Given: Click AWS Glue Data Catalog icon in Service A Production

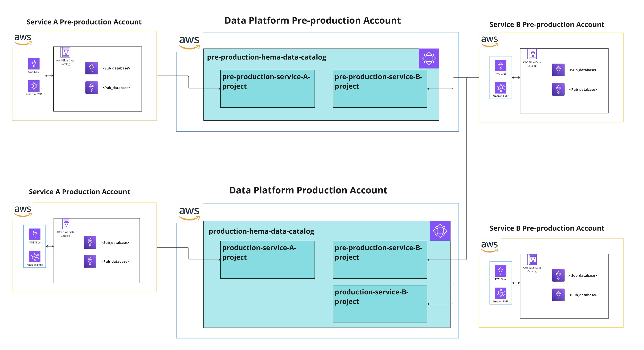Looking at the screenshot, I should pyautogui.click(x=65, y=224).
